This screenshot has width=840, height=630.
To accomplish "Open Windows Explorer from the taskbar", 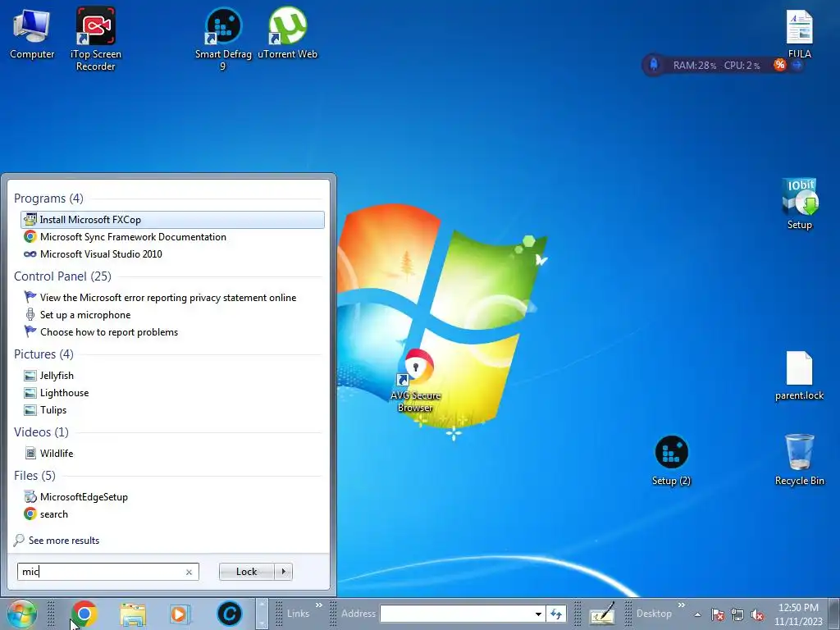I will tap(133, 614).
